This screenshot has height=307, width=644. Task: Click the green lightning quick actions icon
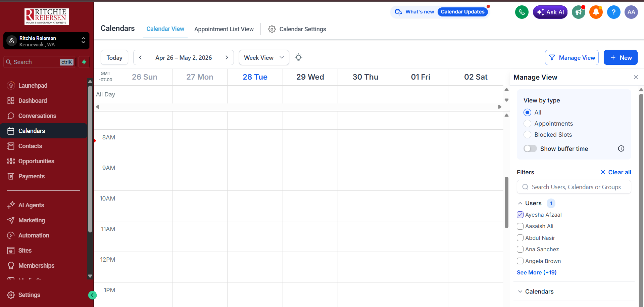(x=84, y=62)
